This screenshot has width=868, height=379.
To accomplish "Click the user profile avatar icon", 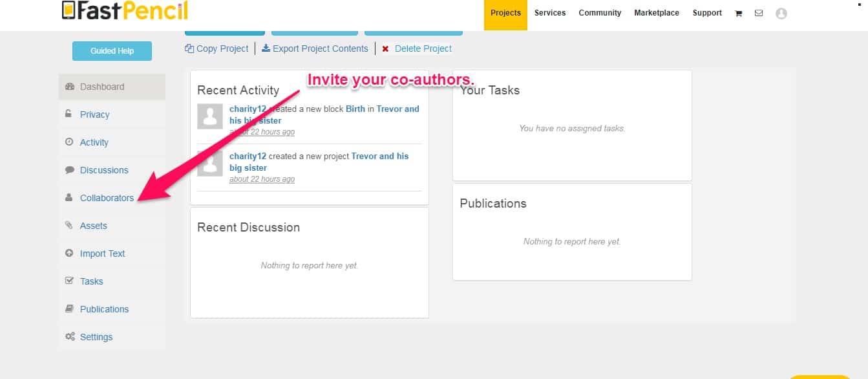I will pos(781,14).
